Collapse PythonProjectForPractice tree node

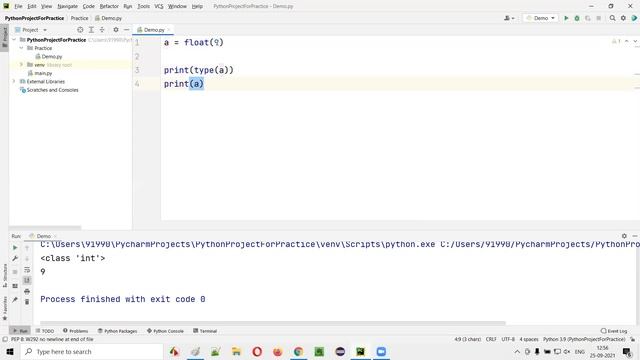click(14, 40)
